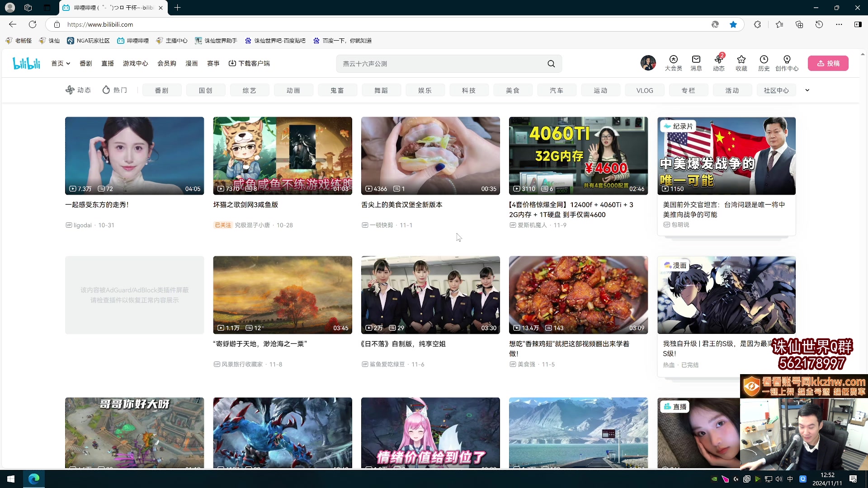Click the bilibili logo

26,63
